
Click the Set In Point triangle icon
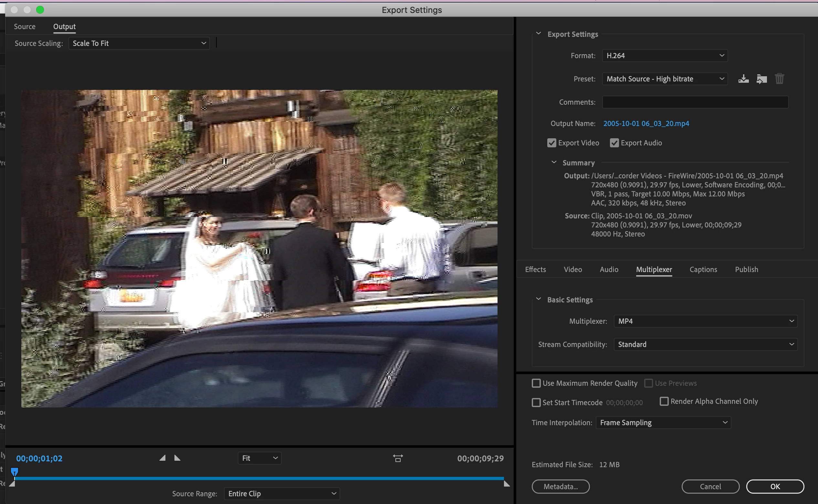click(x=162, y=458)
